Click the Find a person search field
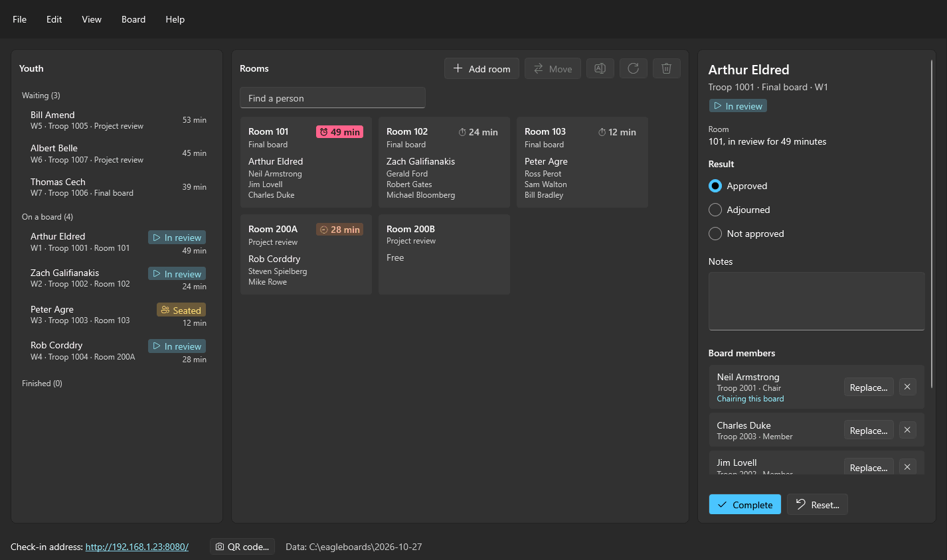The width and height of the screenshot is (947, 560). pyautogui.click(x=333, y=98)
